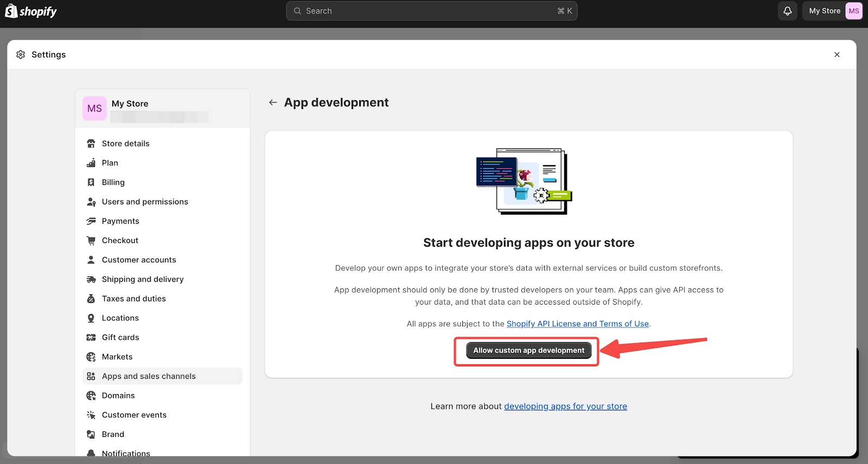868x464 pixels.
Task: Click the Markets globe icon
Action: (x=91, y=357)
